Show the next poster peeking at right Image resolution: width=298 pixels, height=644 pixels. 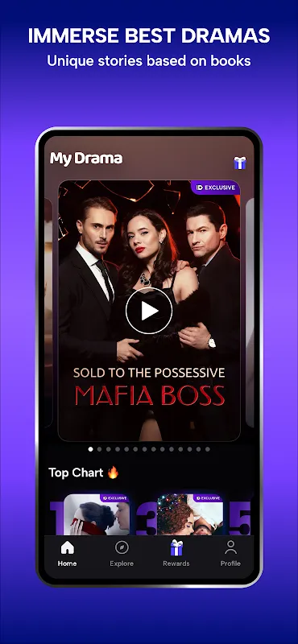point(250,312)
